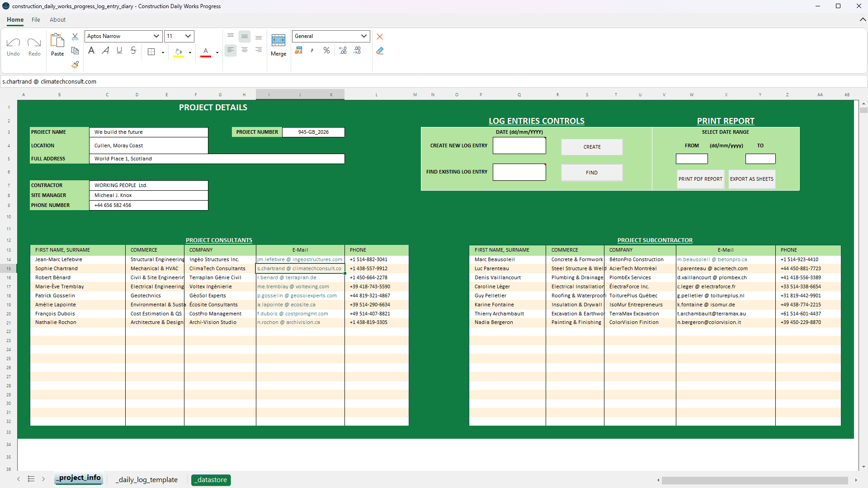Image resolution: width=868 pixels, height=488 pixels.
Task: Toggle strikethrough formatting
Action: (133, 50)
